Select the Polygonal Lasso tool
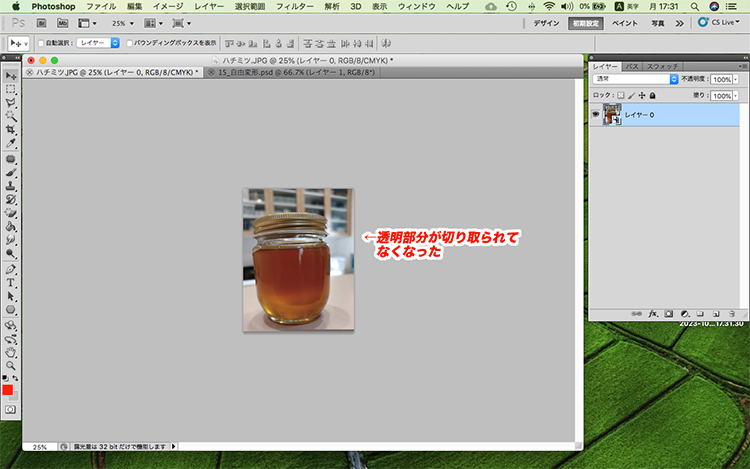The image size is (750, 469). pyautogui.click(x=11, y=103)
